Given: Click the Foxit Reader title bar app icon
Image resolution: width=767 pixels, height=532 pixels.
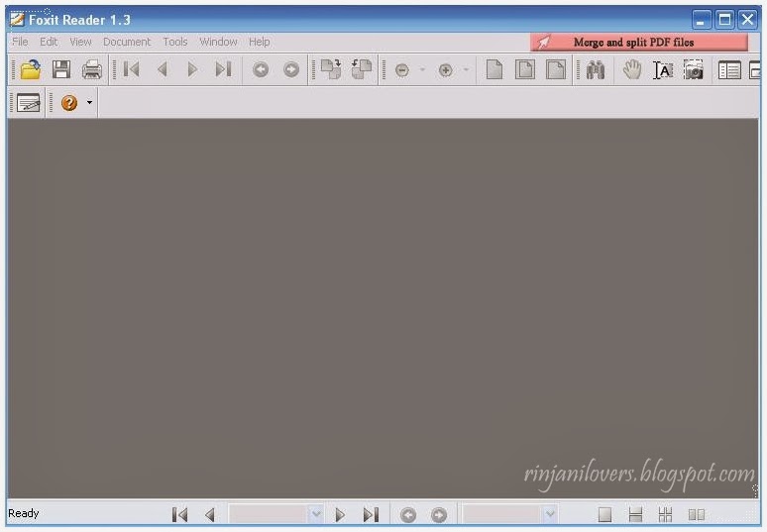Looking at the screenshot, I should [17, 19].
